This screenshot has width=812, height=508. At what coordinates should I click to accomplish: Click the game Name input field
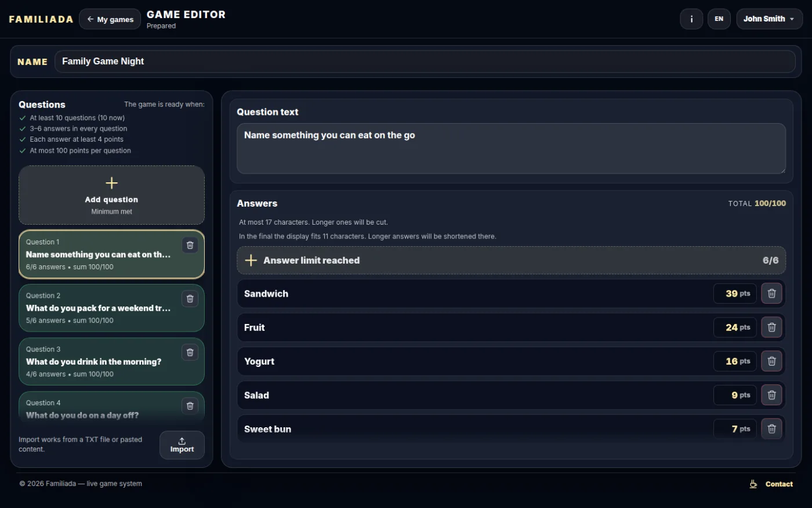[x=425, y=62]
